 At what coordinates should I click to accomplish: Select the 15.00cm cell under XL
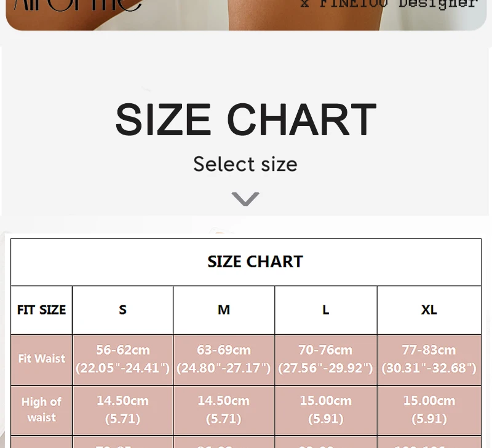pos(429,409)
